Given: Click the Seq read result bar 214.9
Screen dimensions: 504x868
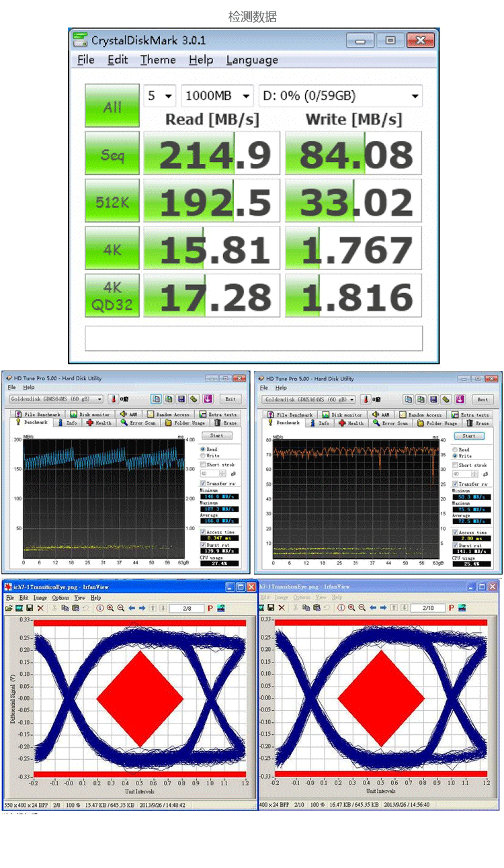Looking at the screenshot, I should (x=211, y=155).
